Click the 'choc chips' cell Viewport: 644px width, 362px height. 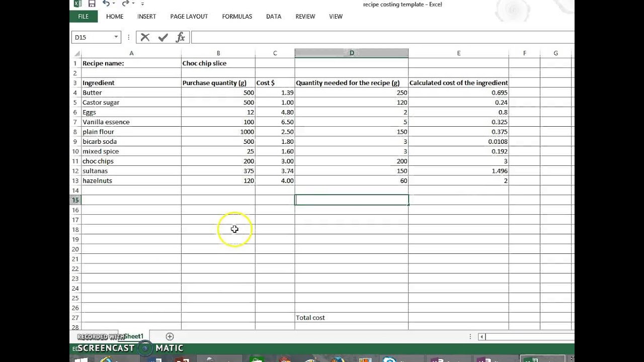(x=131, y=161)
